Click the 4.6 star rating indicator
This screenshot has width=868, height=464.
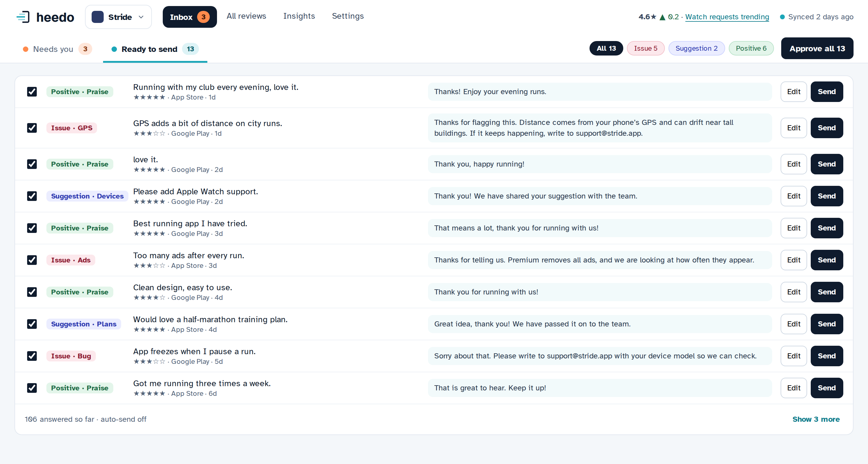coord(647,17)
